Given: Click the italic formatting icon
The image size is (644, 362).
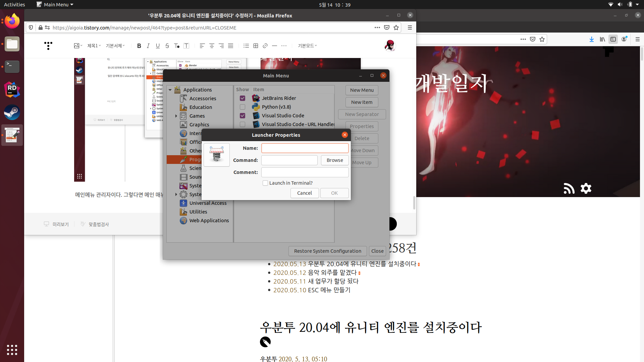Looking at the screenshot, I should click(x=148, y=46).
